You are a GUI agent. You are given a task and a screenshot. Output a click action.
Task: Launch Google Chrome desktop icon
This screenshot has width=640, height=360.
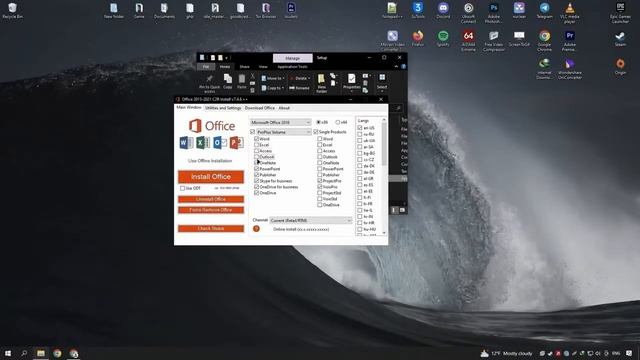tap(544, 40)
